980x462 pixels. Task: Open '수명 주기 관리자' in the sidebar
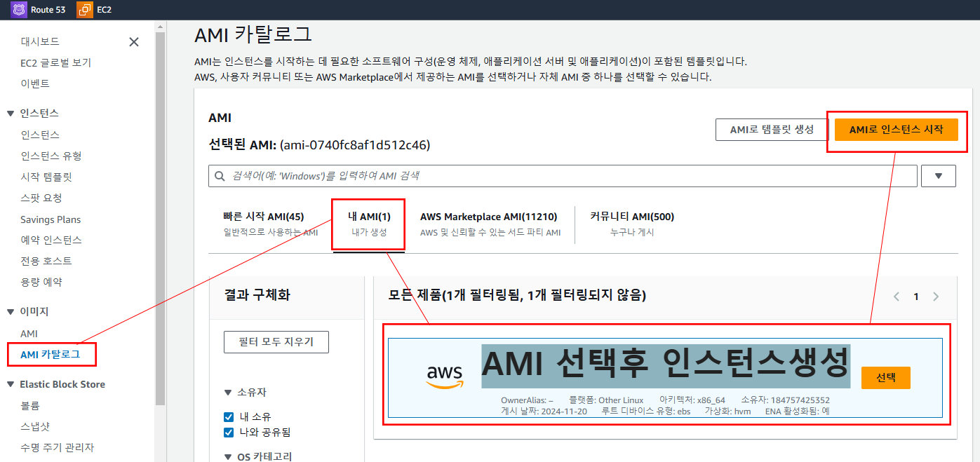coord(58,447)
